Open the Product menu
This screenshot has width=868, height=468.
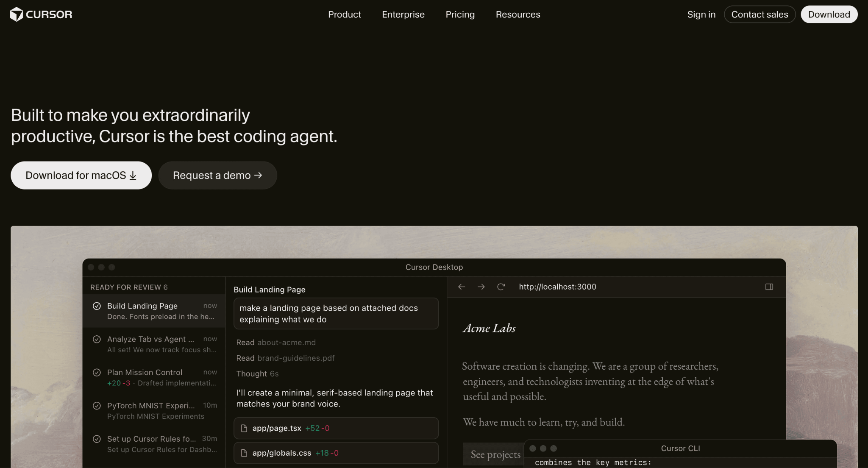coord(344,14)
